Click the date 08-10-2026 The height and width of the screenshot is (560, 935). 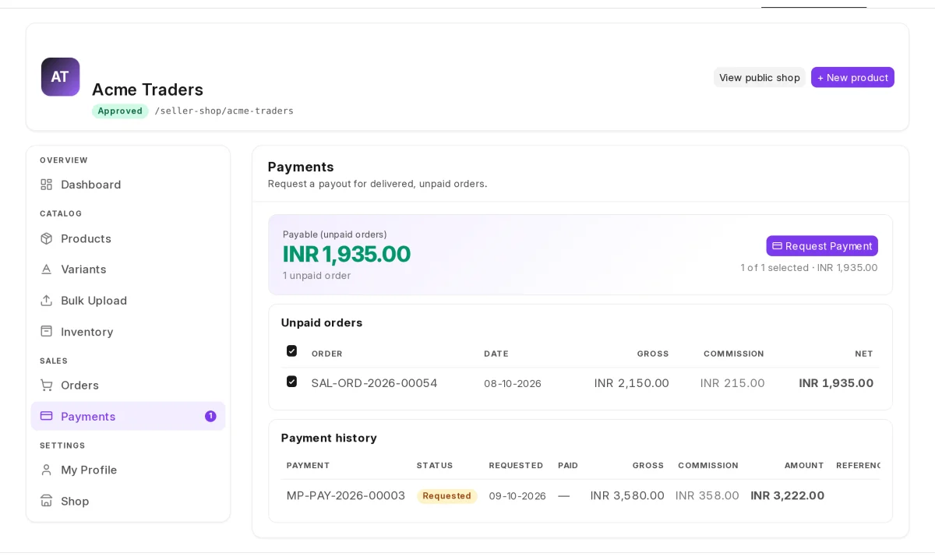pos(513,384)
